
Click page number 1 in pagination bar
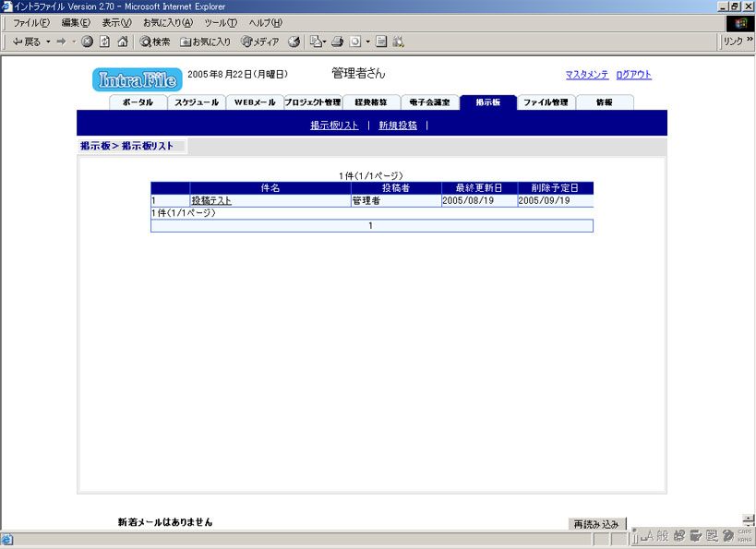pyautogui.click(x=370, y=225)
